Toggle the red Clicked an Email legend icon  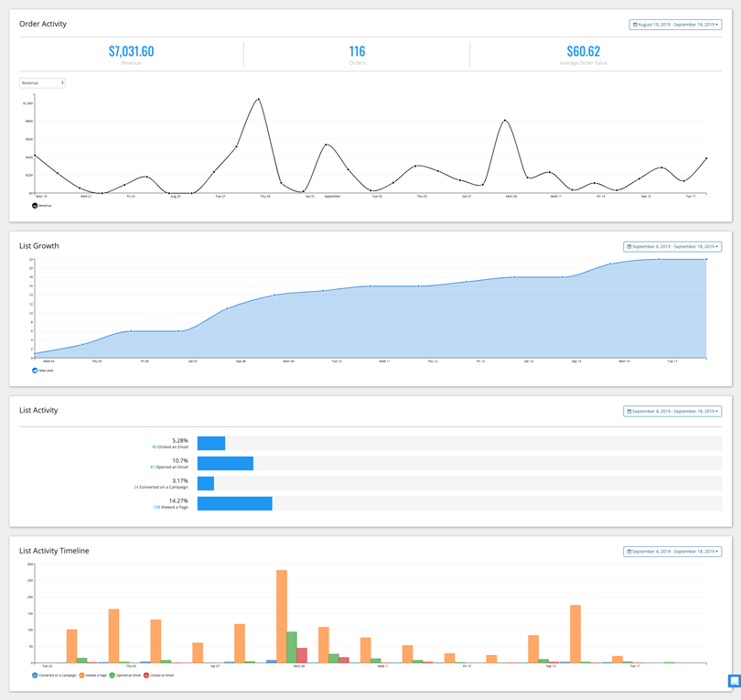click(146, 675)
